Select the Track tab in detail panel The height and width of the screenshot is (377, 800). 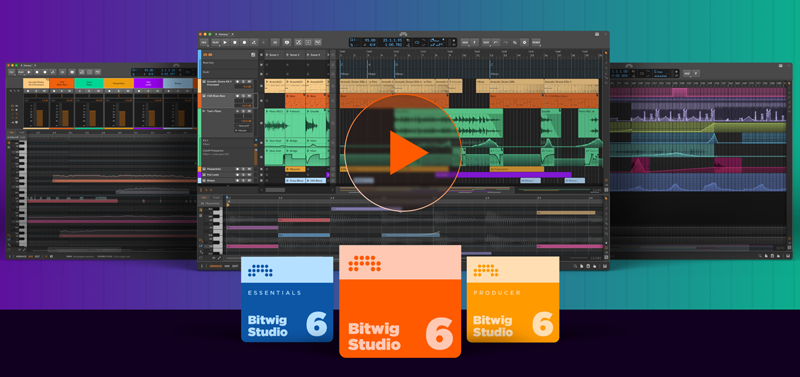[x=216, y=197]
